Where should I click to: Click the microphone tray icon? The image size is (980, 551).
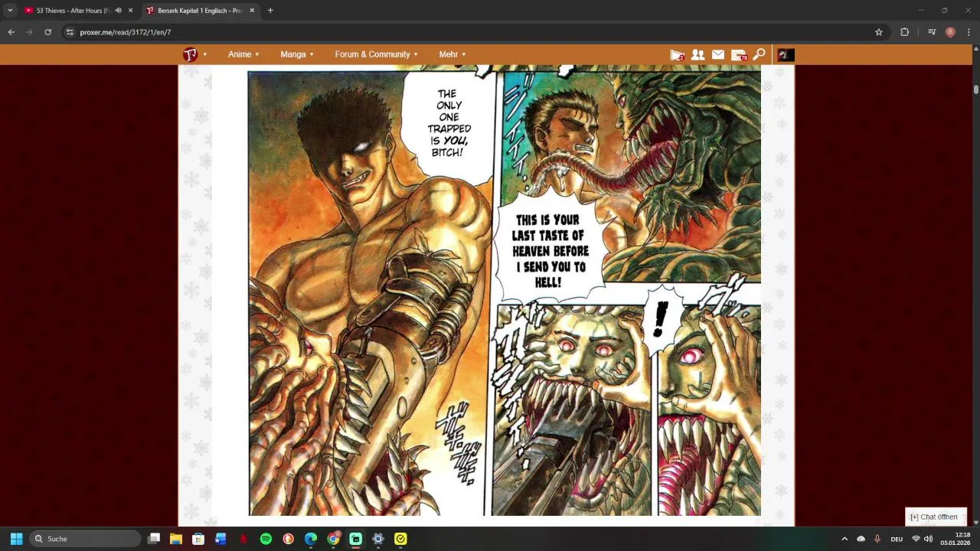pyautogui.click(x=877, y=539)
